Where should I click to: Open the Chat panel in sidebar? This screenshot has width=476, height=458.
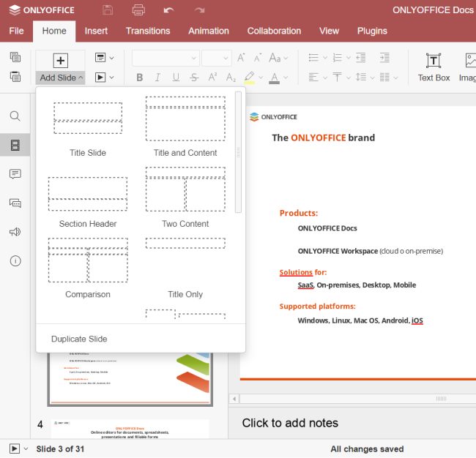[x=15, y=203]
